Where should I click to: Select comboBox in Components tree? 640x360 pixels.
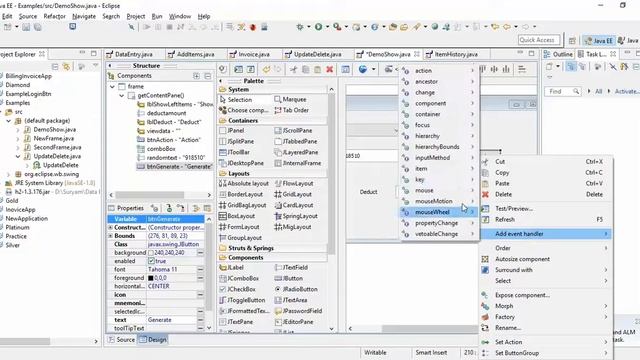click(157, 149)
